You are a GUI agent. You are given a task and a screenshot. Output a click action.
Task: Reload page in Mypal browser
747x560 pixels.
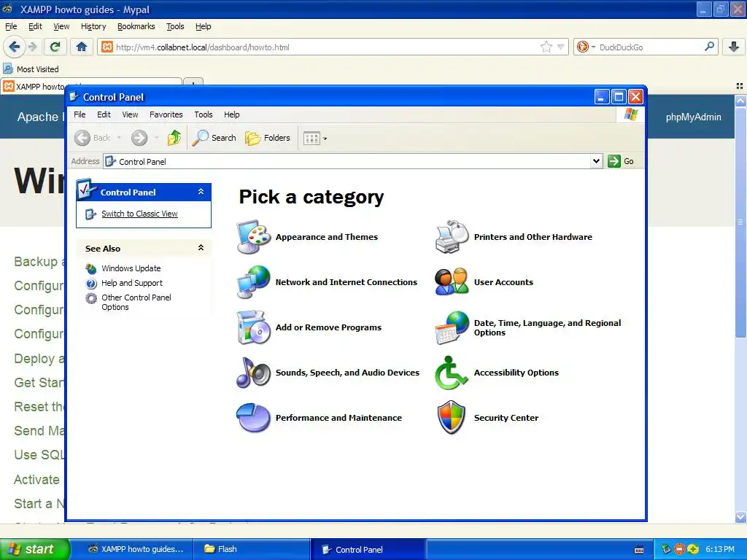point(55,47)
